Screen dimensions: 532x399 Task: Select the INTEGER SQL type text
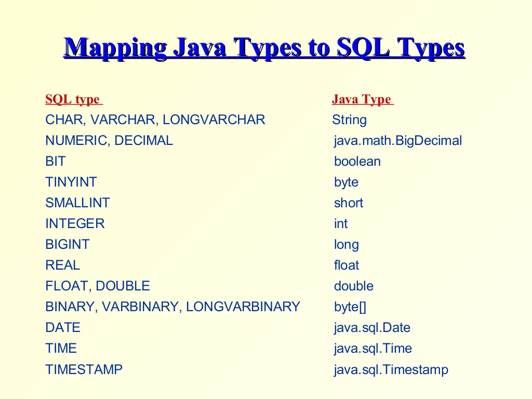75,223
